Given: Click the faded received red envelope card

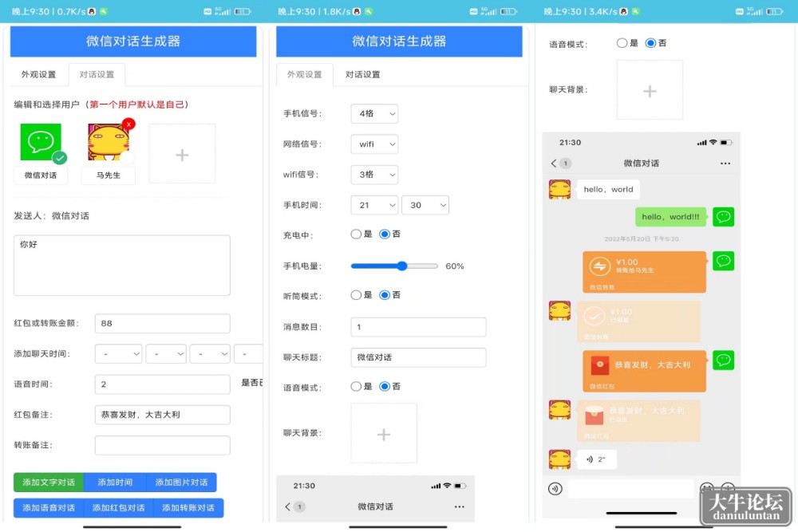Looking at the screenshot, I should pos(638,420).
